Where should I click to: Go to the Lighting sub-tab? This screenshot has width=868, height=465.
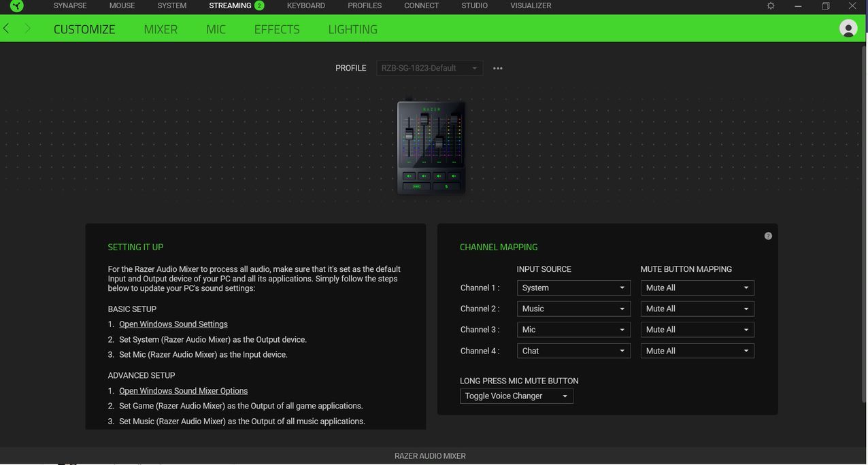click(x=352, y=29)
